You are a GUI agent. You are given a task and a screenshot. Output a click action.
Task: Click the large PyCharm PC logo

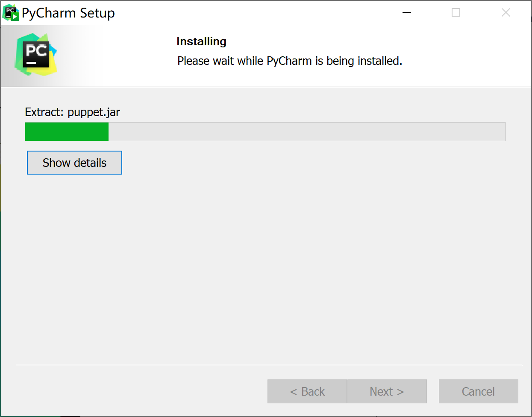coord(36,55)
